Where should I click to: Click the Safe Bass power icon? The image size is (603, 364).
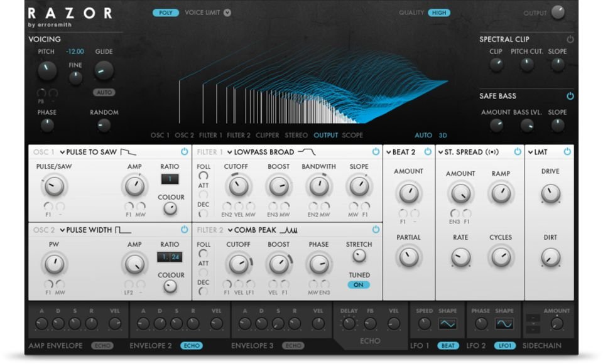click(570, 96)
